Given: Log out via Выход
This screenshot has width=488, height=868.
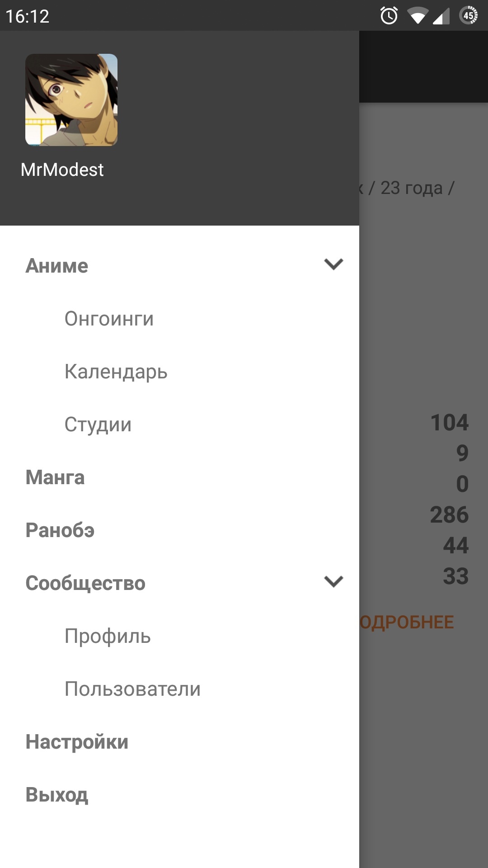Looking at the screenshot, I should pos(57,795).
